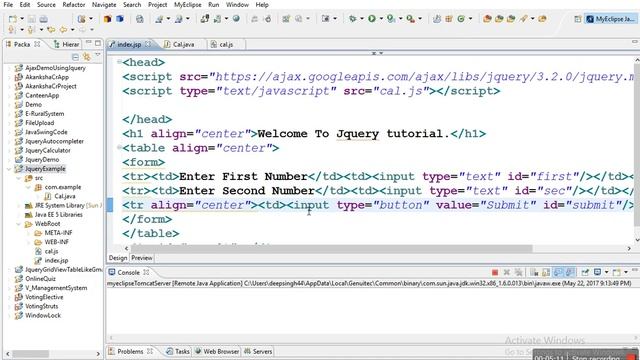Screen dimensions: 640x360
Task: Click the Back navigation arrow icon
Action: pos(63,30)
